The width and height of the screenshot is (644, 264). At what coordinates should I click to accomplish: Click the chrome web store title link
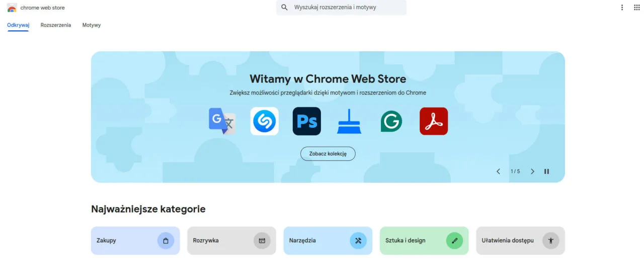pos(42,8)
